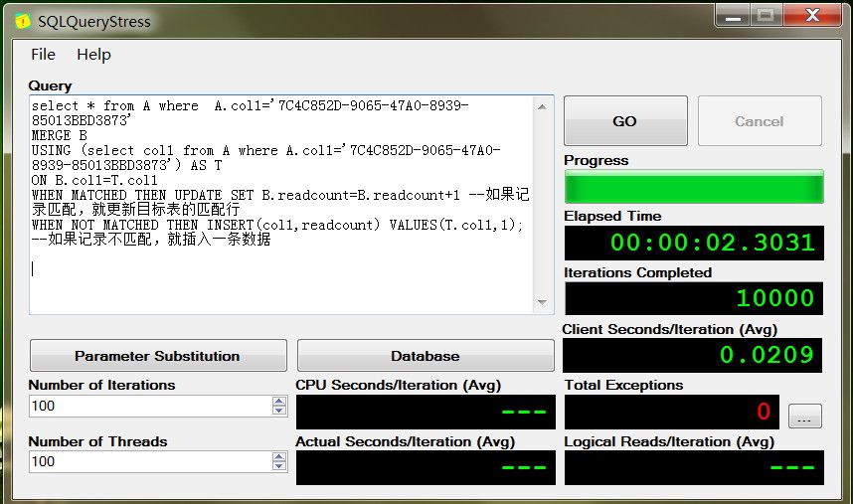Click the Total Exceptions value 0
The height and width of the screenshot is (504, 853).
point(764,412)
